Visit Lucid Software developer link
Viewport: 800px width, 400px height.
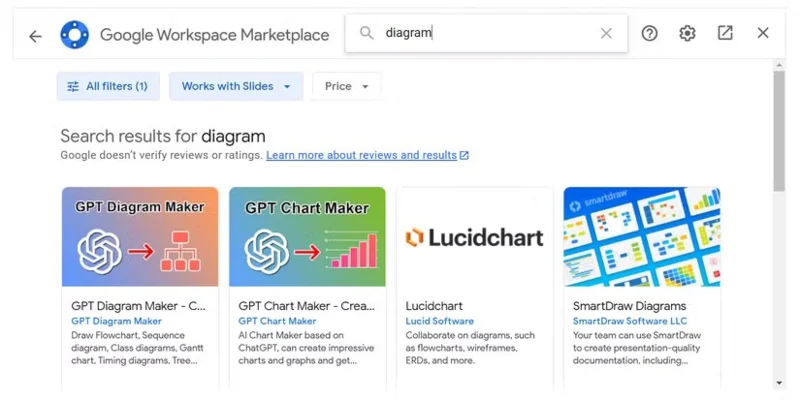440,321
